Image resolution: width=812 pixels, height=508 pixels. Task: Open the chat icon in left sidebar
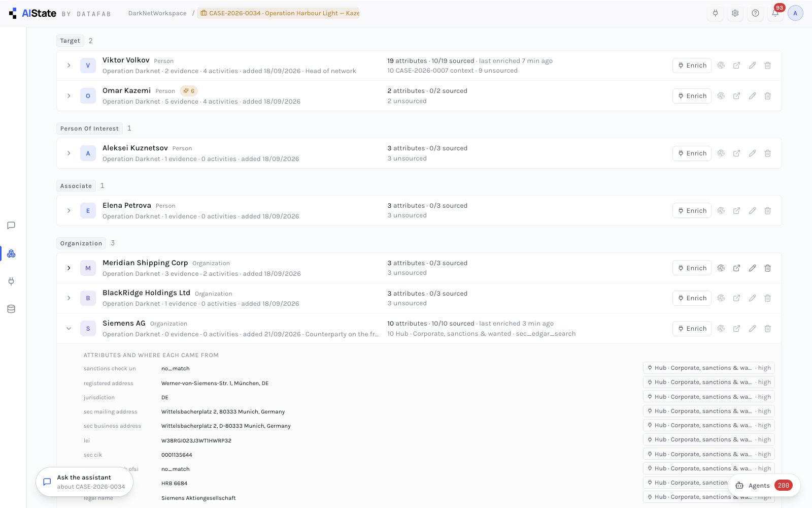tap(11, 226)
